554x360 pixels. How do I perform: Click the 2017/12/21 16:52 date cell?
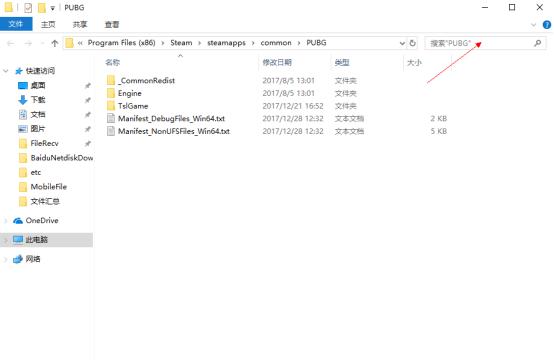293,106
